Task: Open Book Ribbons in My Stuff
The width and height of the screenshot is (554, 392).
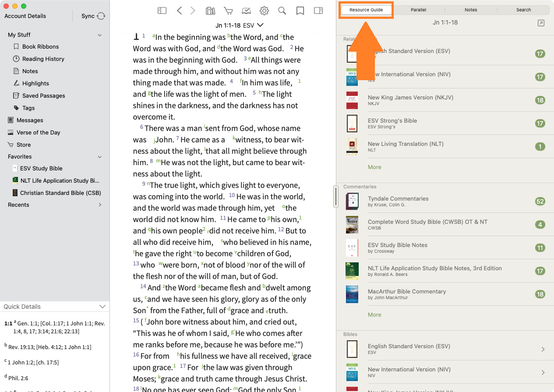Action: click(40, 46)
